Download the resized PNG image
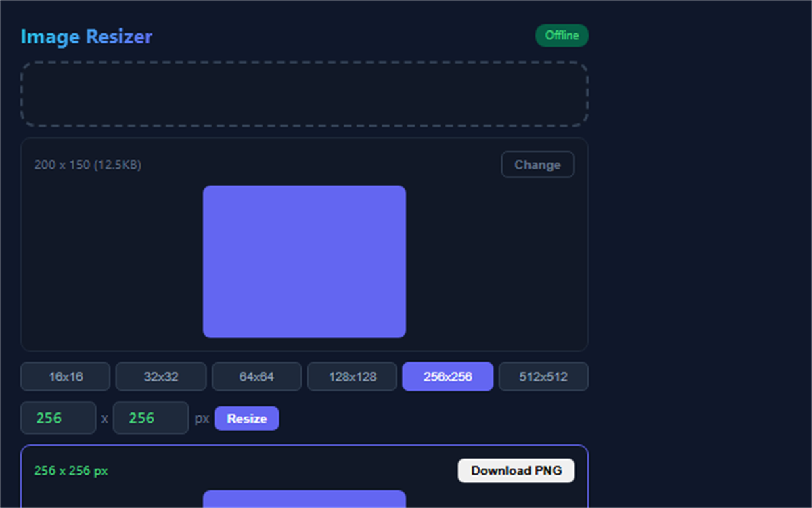The width and height of the screenshot is (812, 508). (516, 471)
